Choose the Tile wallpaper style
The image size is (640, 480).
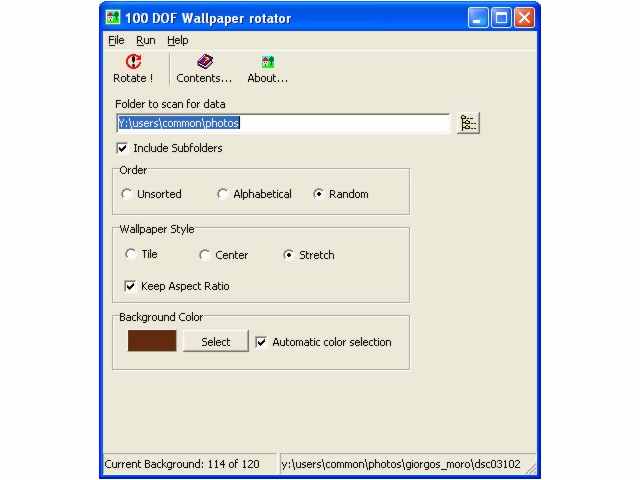coord(131,254)
